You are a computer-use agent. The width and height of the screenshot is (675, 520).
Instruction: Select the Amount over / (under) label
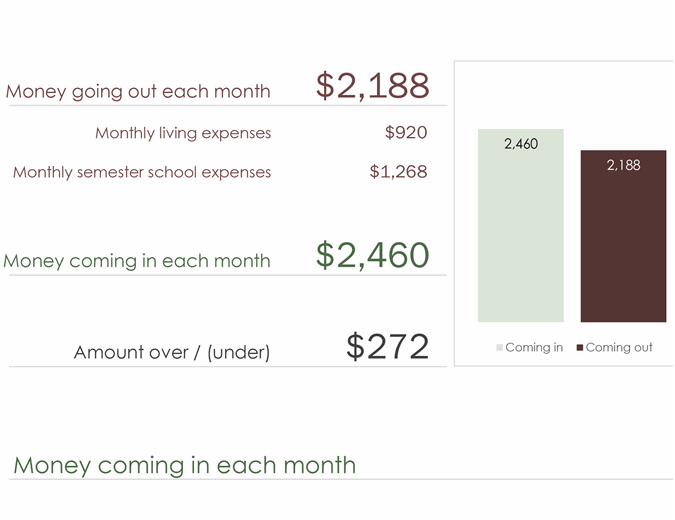[x=172, y=352]
